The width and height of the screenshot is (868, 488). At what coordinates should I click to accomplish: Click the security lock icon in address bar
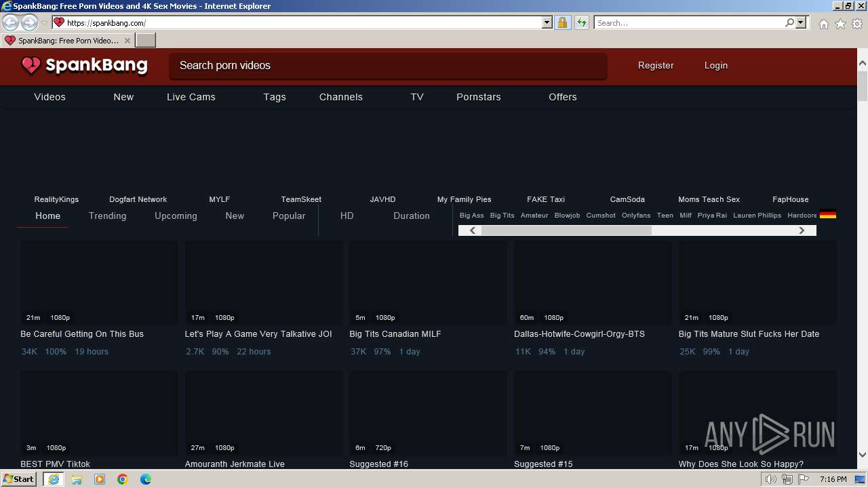click(562, 22)
